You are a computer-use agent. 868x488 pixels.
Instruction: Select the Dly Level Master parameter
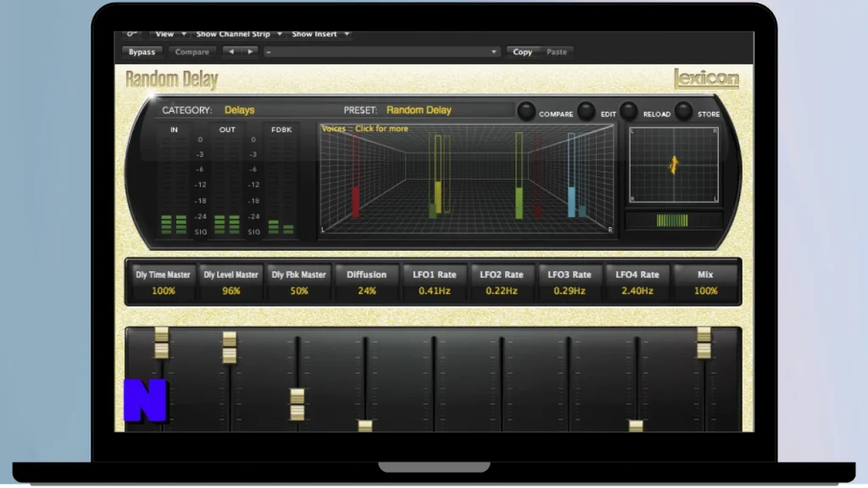click(231, 282)
